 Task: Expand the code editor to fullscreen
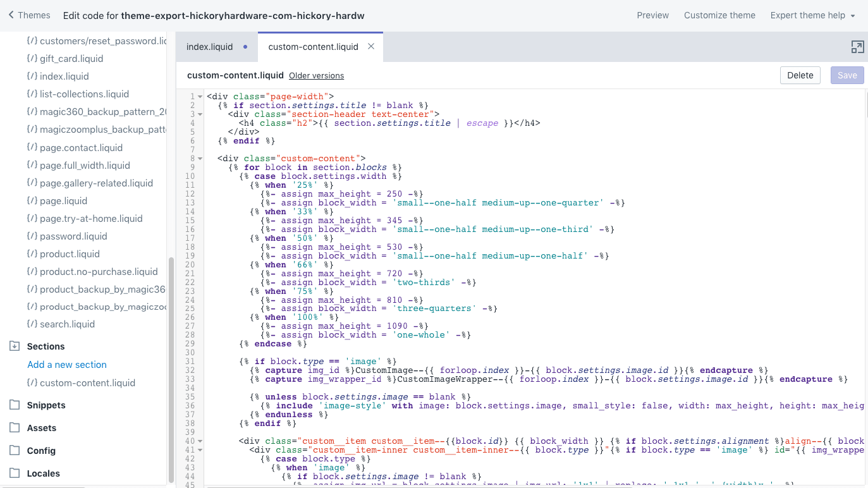click(x=857, y=47)
